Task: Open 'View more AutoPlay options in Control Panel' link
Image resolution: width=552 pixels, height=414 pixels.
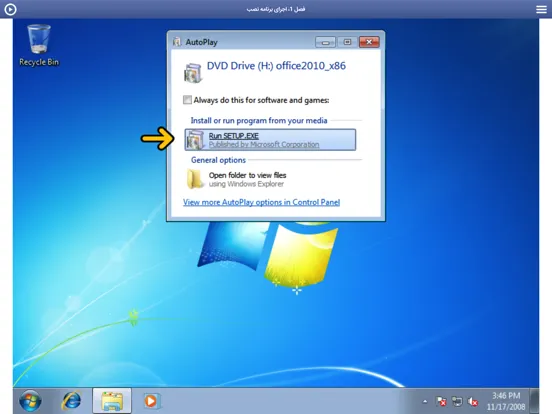Action: click(261, 202)
